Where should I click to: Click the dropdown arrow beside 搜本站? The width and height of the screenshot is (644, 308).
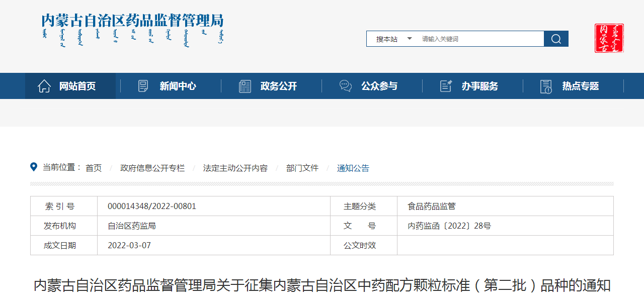tap(410, 38)
